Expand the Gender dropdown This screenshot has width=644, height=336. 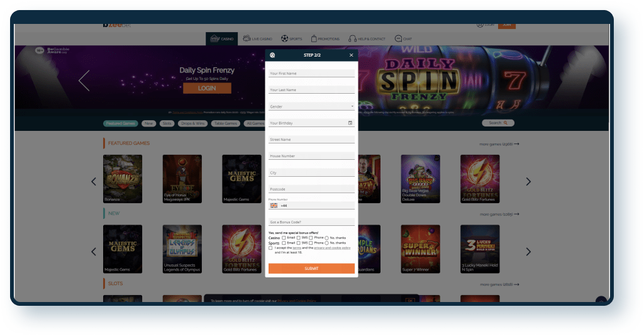click(311, 106)
